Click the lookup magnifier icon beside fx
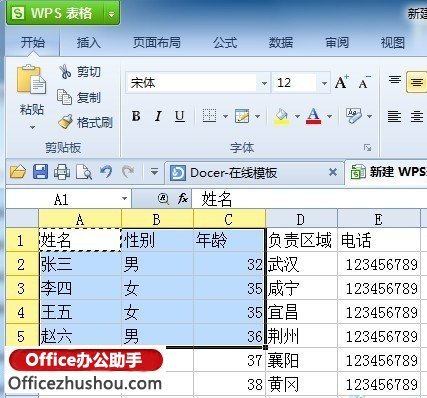Screen dimensions: 427x398 [x=163, y=199]
